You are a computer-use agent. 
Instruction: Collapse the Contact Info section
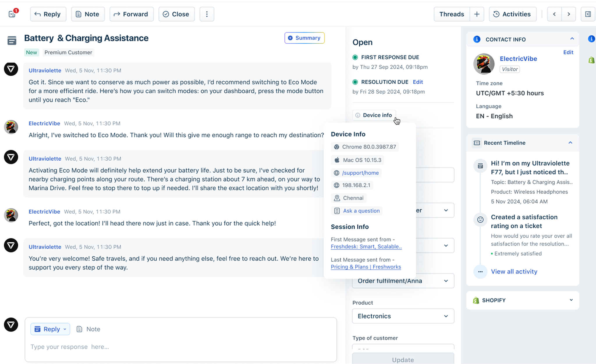[x=572, y=39]
